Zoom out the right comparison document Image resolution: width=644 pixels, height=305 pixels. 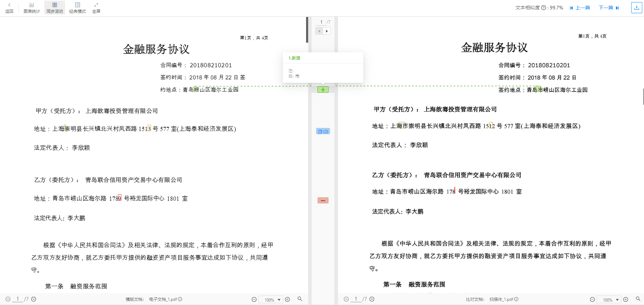(x=592, y=299)
